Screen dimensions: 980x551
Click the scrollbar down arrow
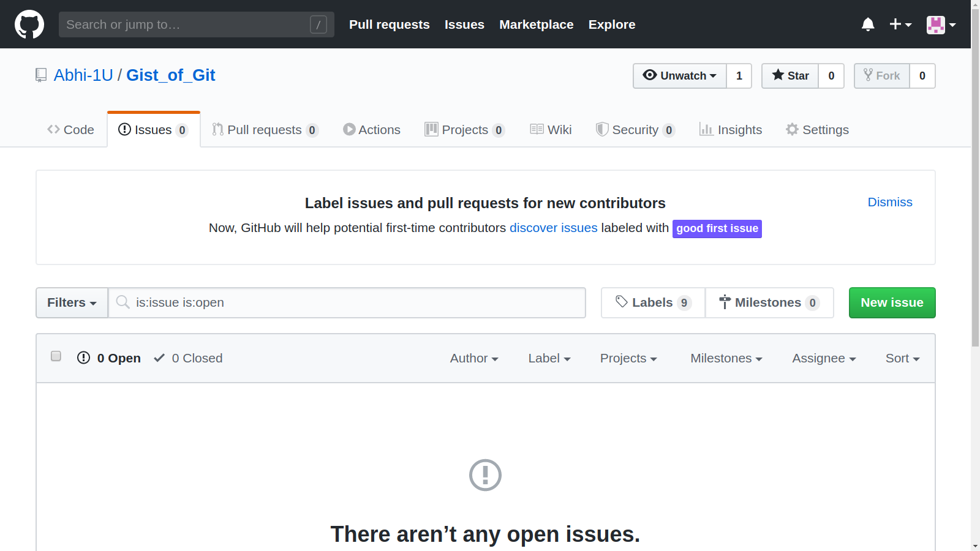pos(975,546)
